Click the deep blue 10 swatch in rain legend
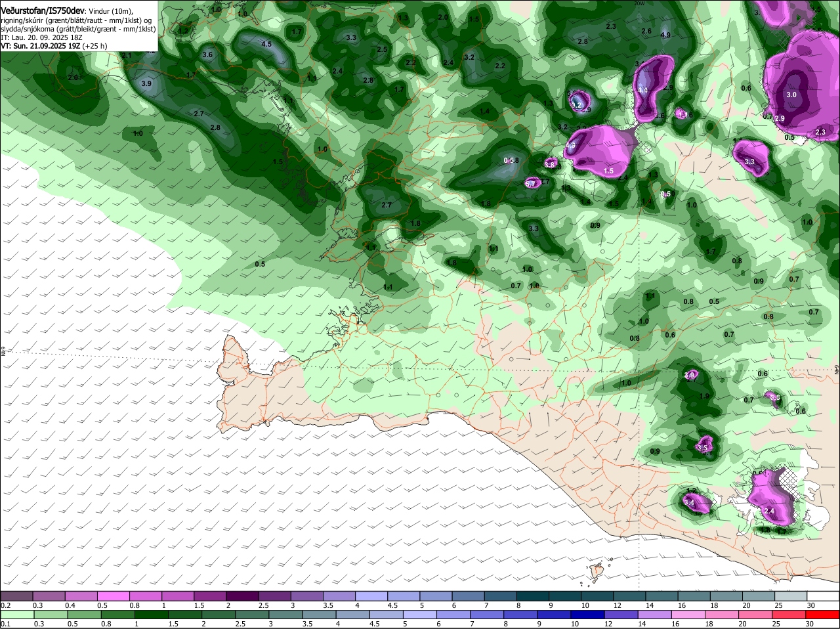Image resolution: width=840 pixels, height=629 pixels. (x=589, y=614)
